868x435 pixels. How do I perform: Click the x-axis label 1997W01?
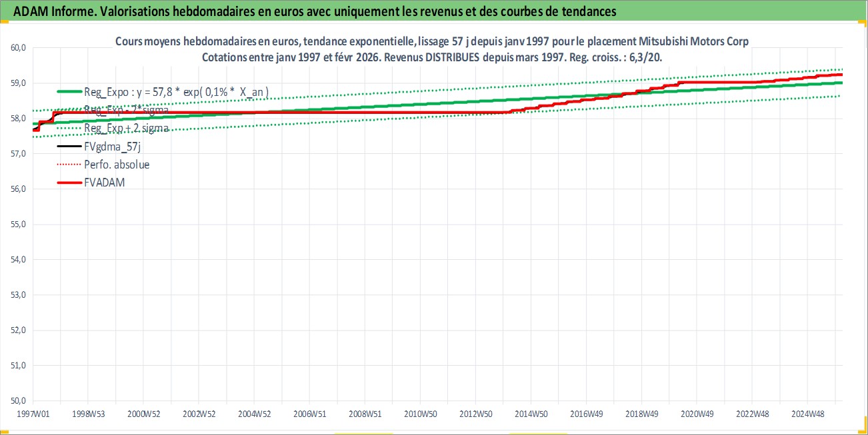[33, 414]
